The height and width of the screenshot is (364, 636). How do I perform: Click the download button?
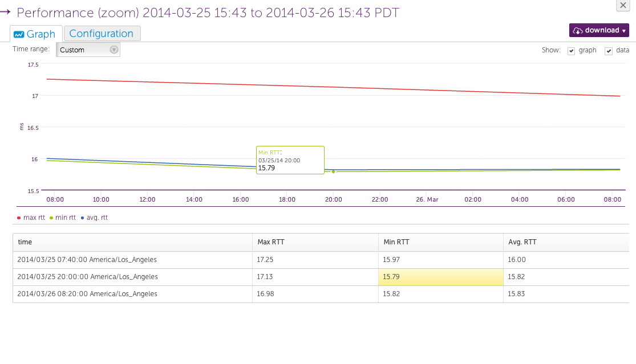(599, 30)
